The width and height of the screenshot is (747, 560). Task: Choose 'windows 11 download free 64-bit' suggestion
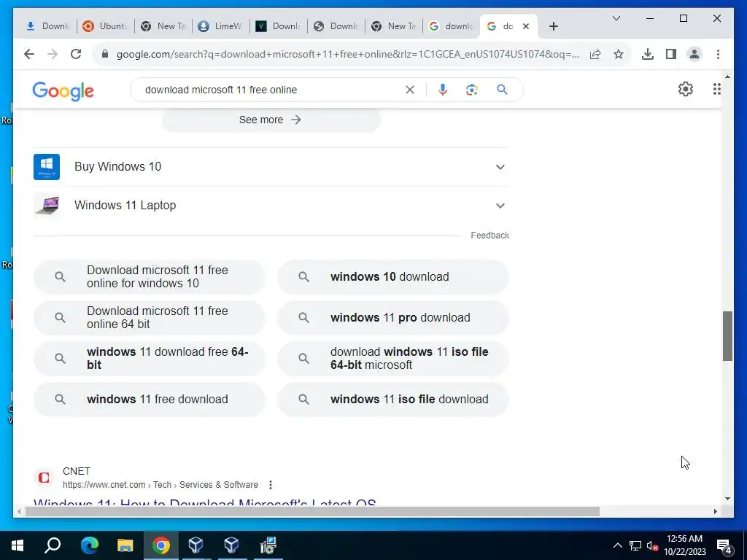pos(149,358)
